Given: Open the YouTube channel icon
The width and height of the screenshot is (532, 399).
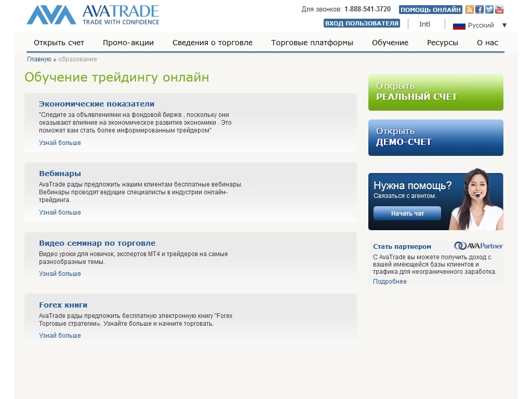Looking at the screenshot, I should coord(499,9).
